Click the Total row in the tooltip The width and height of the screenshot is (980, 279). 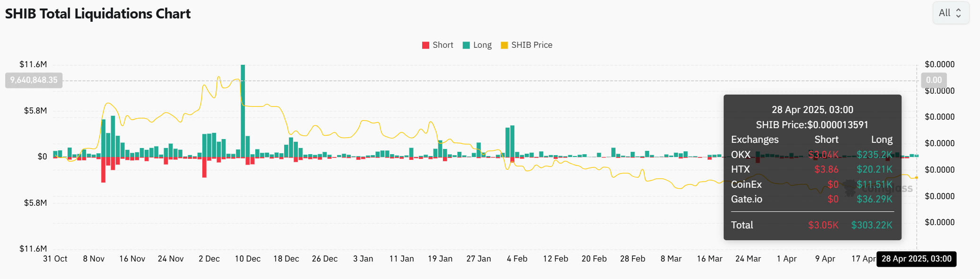[812, 225]
